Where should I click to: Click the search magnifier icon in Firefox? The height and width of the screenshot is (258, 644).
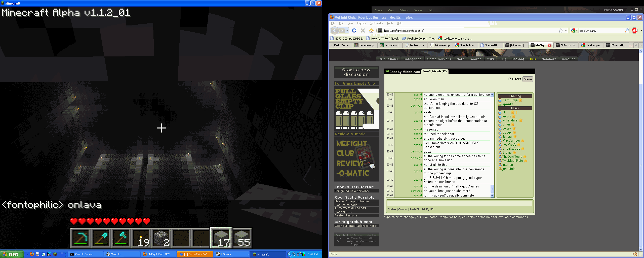(626, 30)
